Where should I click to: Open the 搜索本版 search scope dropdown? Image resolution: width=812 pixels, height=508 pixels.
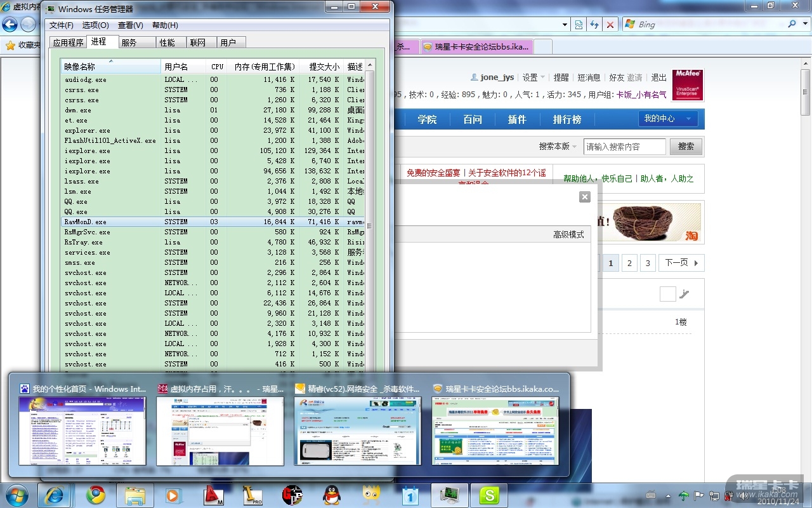(x=558, y=147)
